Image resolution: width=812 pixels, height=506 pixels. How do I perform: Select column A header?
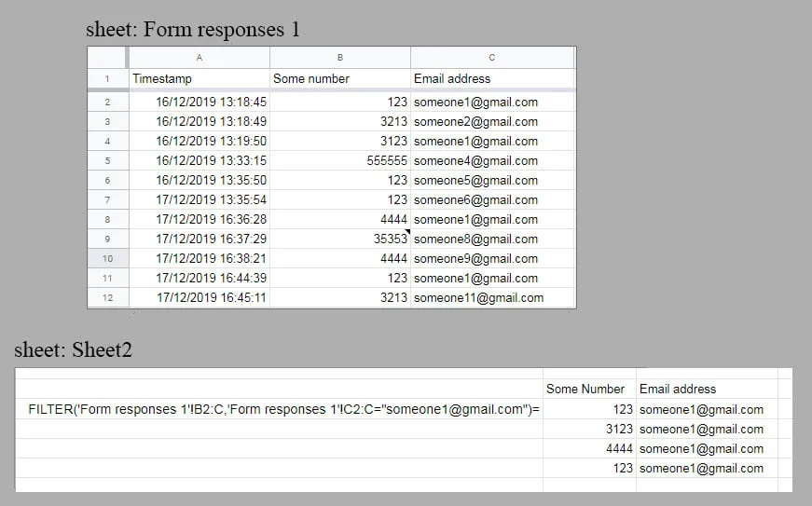200,58
